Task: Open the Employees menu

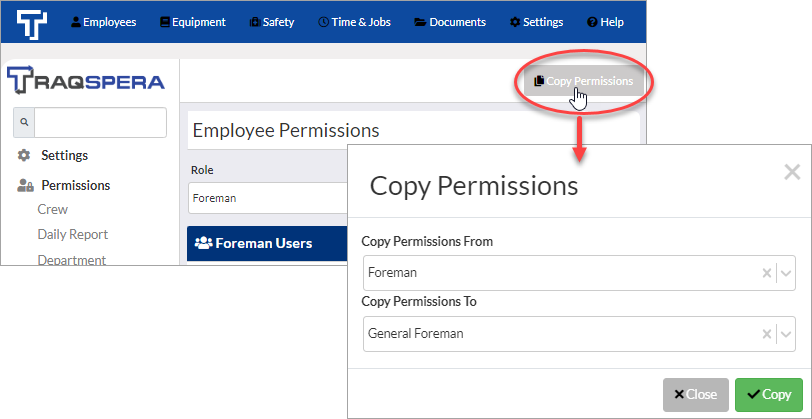Action: [104, 22]
